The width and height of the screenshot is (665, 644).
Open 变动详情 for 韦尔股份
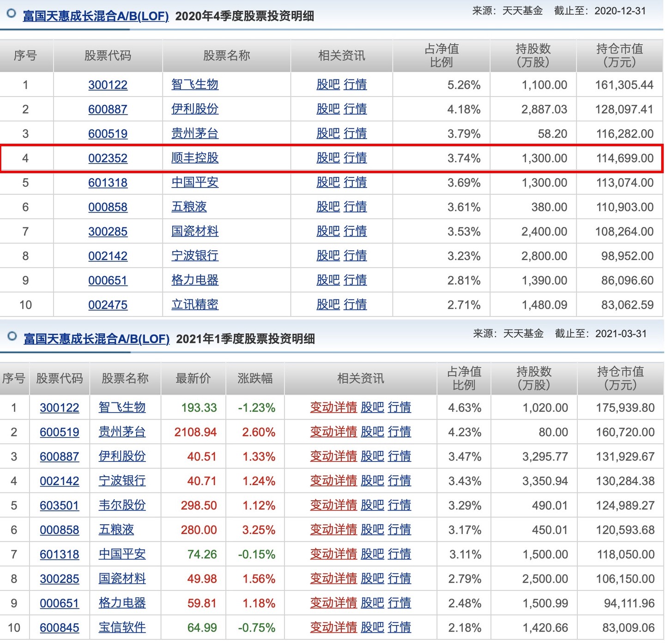tap(333, 505)
